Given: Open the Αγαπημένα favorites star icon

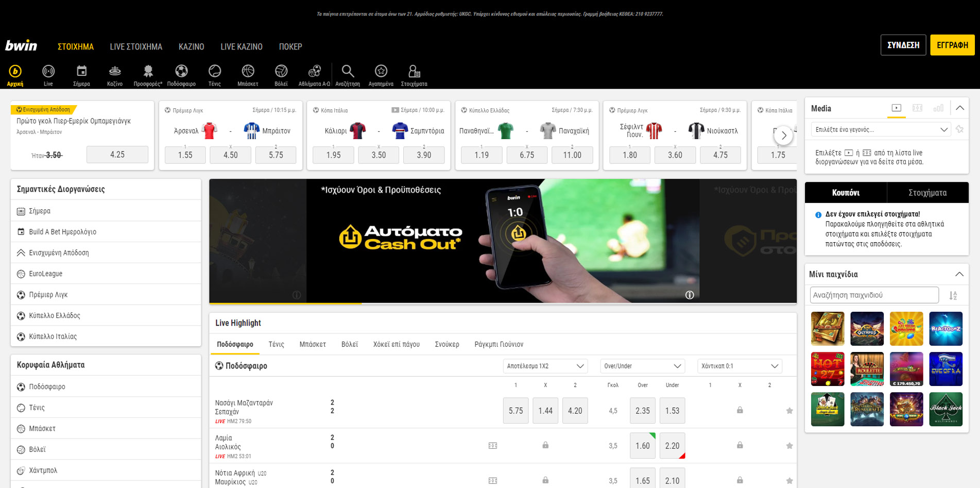Looking at the screenshot, I should pyautogui.click(x=381, y=75).
